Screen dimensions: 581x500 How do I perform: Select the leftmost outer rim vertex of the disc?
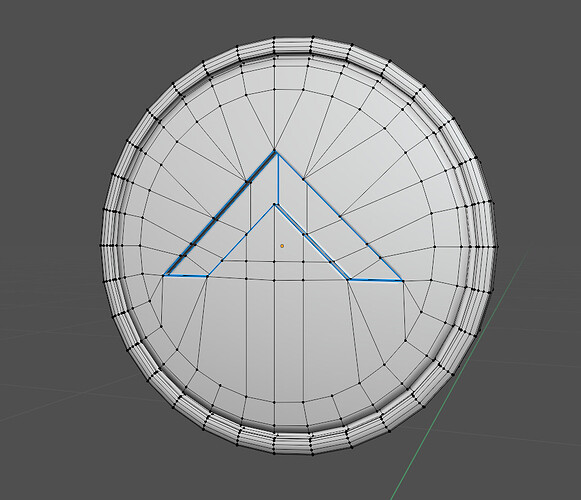click(101, 245)
